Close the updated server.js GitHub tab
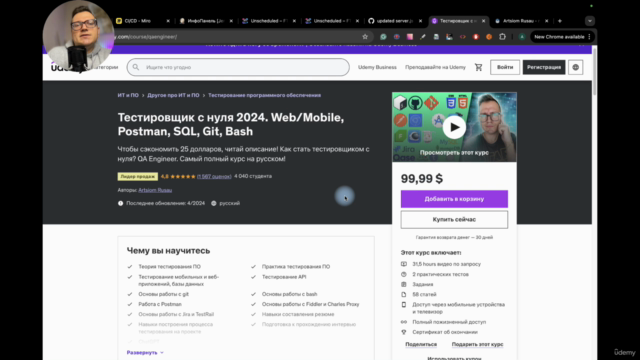 (420, 21)
